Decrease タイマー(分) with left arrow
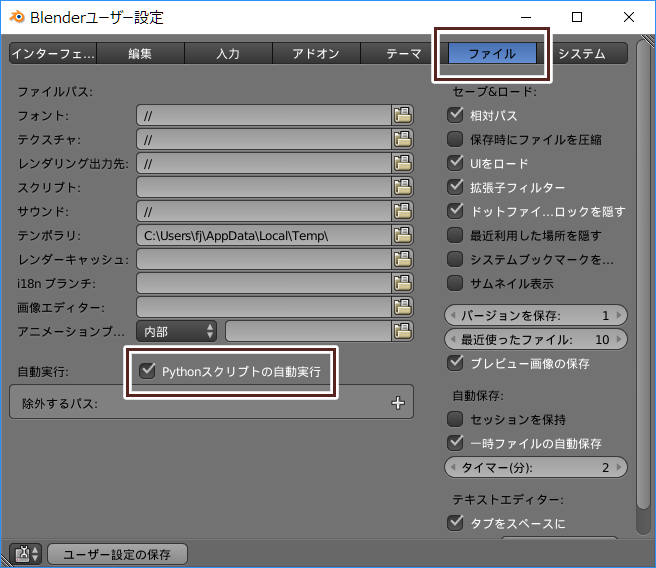Image resolution: width=656 pixels, height=568 pixels. coord(452,467)
